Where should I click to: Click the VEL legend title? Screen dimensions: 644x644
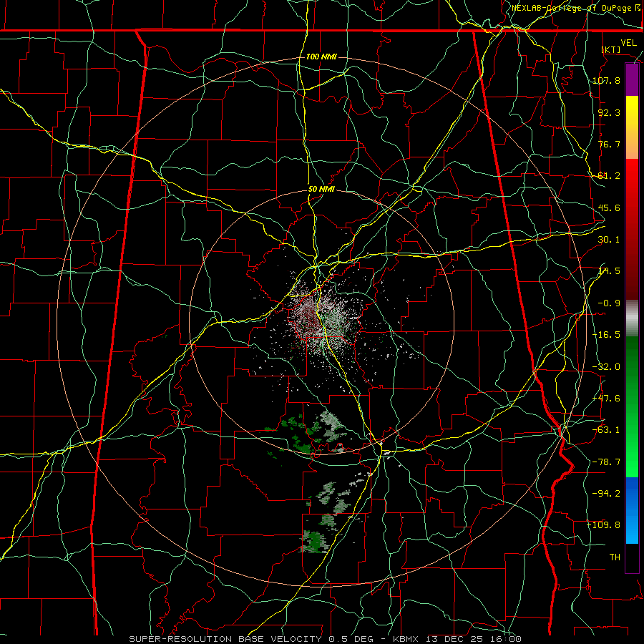(628, 43)
